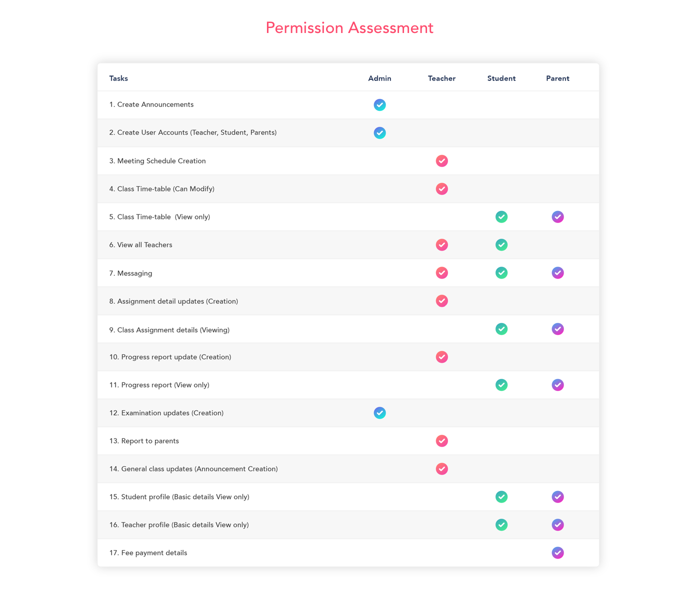Click Admin checkmark for Create User Accounts
The width and height of the screenshot is (700, 601).
(x=380, y=133)
